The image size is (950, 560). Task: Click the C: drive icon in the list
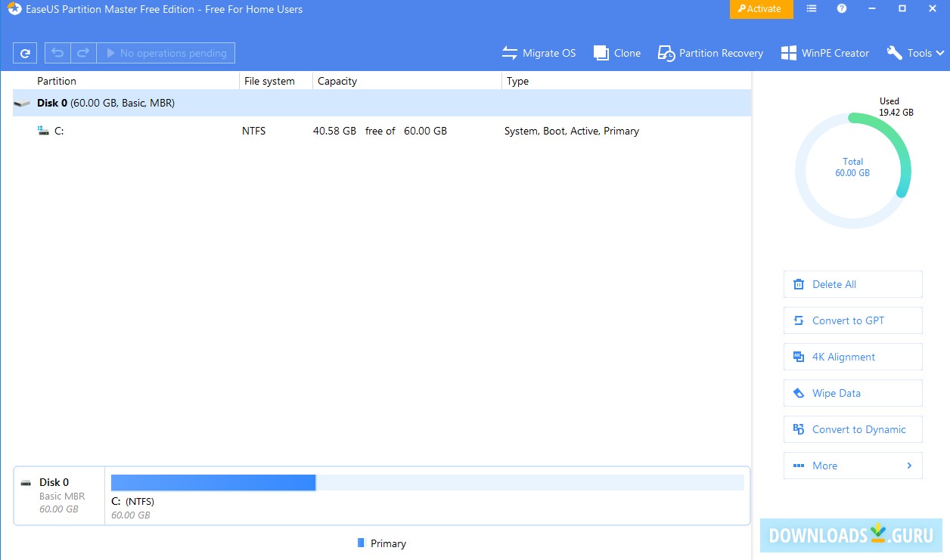tap(43, 131)
